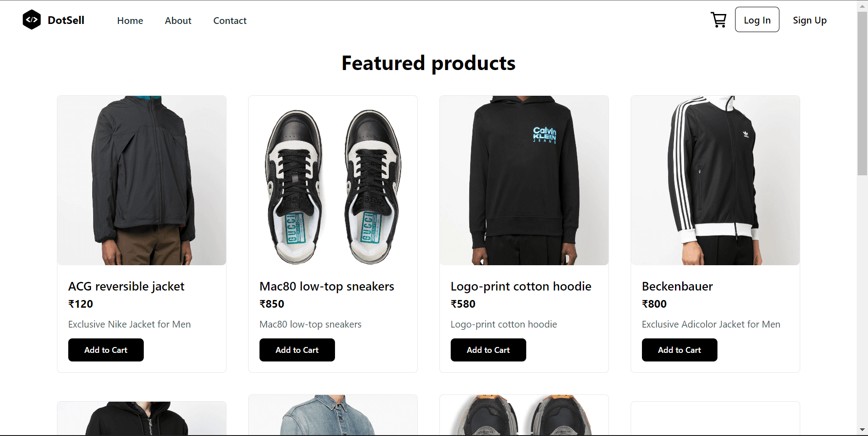Open the denim jacket product thumbnail
Screen dimensions: 868x436
coord(333,416)
